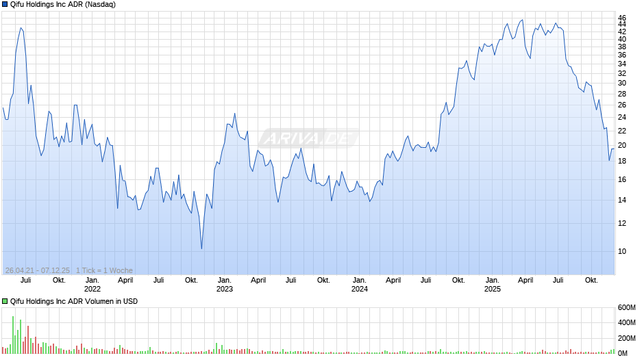Click the "1 Tick = 1 Woche" note
The image size is (644, 360).
coord(104,270)
